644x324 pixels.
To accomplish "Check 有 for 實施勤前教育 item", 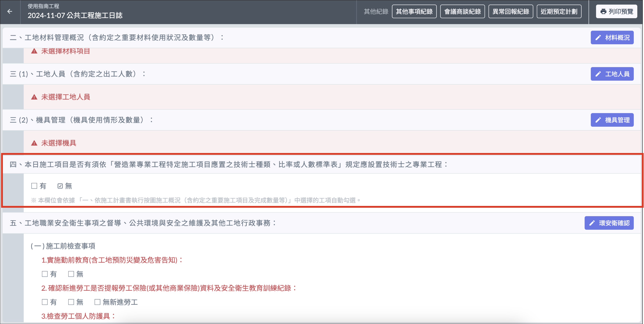I will click(45, 274).
